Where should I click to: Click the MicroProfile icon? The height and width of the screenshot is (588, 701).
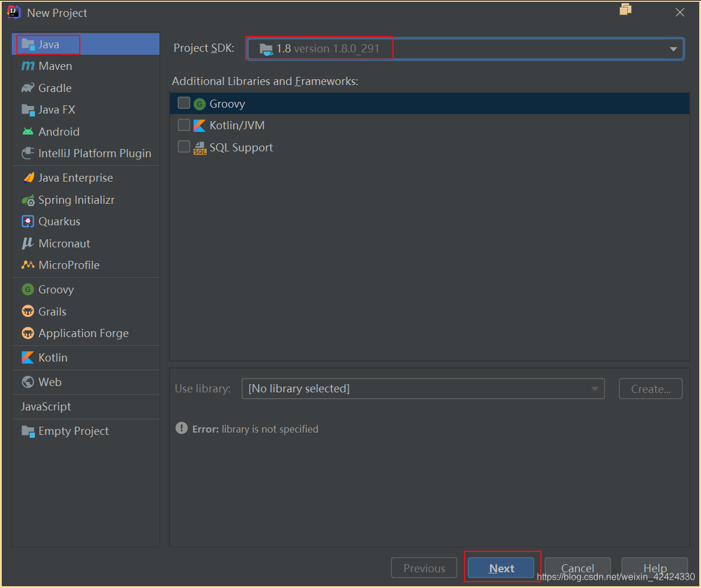(28, 265)
